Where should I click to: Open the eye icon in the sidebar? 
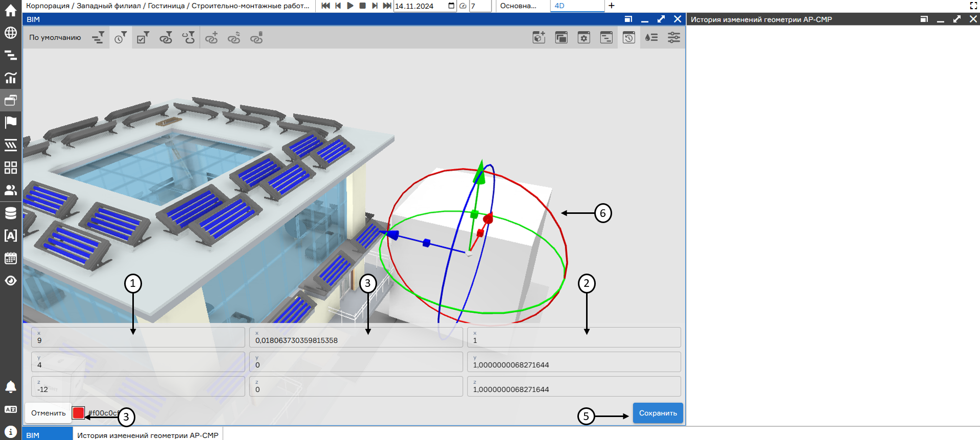[11, 281]
